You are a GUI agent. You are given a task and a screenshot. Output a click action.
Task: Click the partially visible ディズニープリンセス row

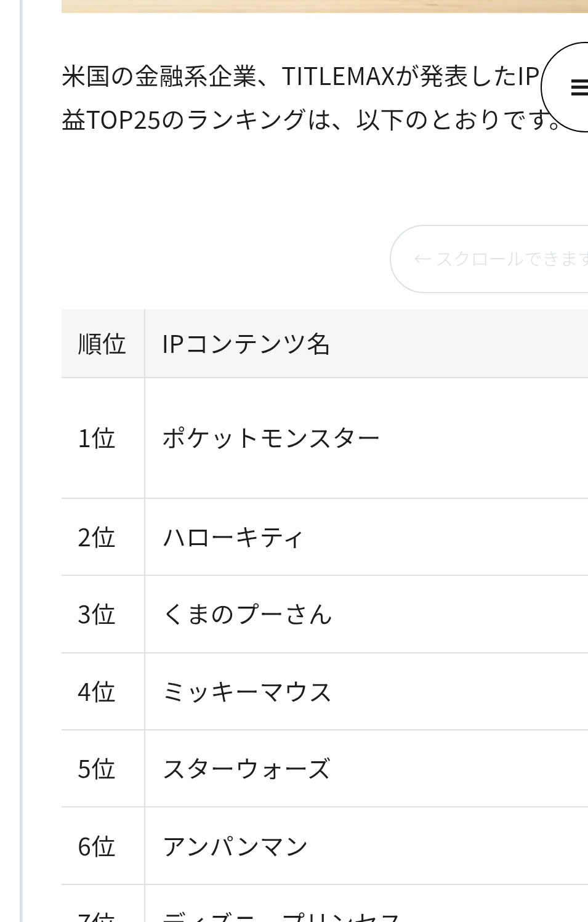324,904
